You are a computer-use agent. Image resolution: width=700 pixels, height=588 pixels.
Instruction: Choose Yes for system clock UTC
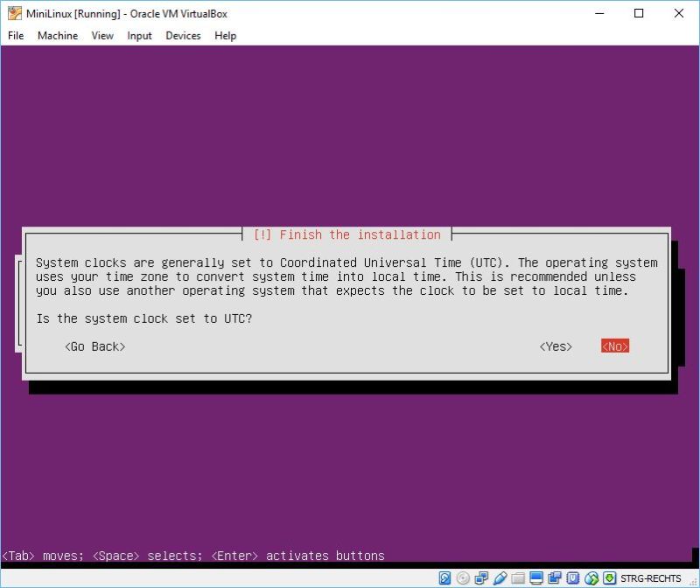tap(555, 346)
